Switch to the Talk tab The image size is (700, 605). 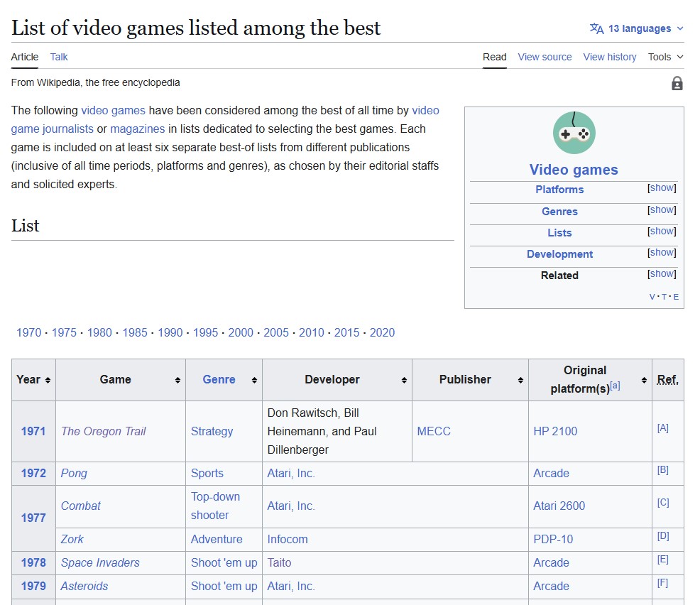[58, 57]
